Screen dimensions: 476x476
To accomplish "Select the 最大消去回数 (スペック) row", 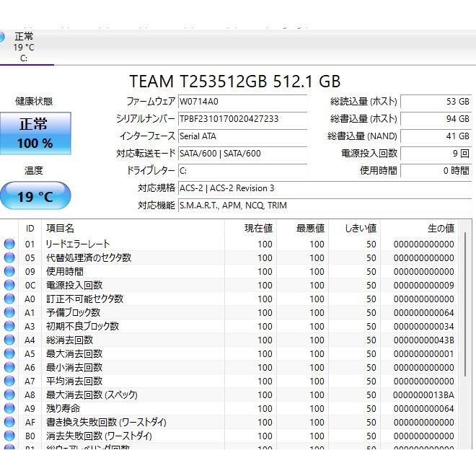I will [229, 395].
